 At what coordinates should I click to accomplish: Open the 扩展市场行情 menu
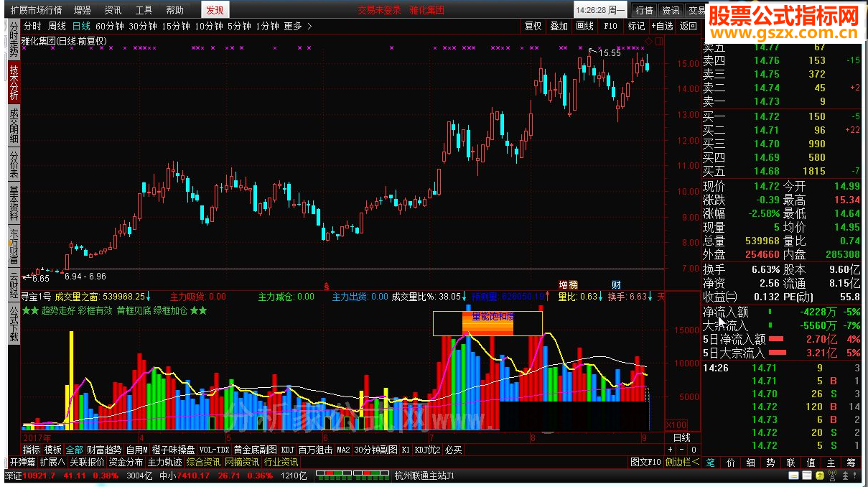click(x=36, y=10)
